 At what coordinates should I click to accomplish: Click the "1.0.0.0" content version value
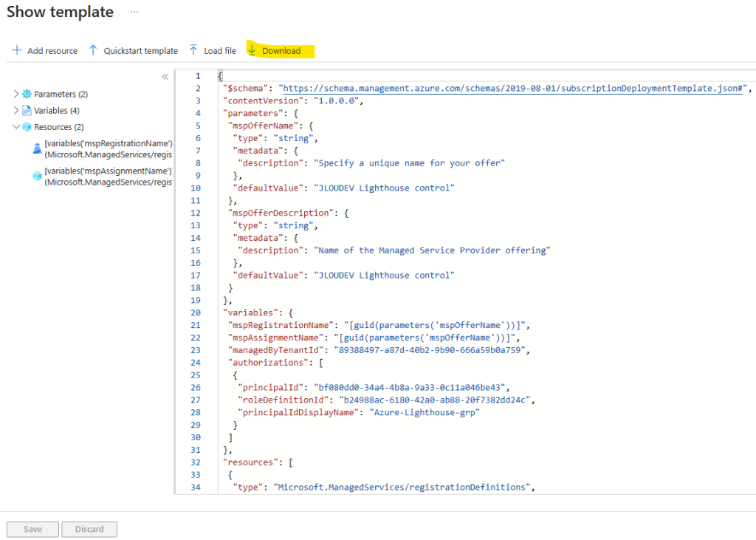click(336, 101)
